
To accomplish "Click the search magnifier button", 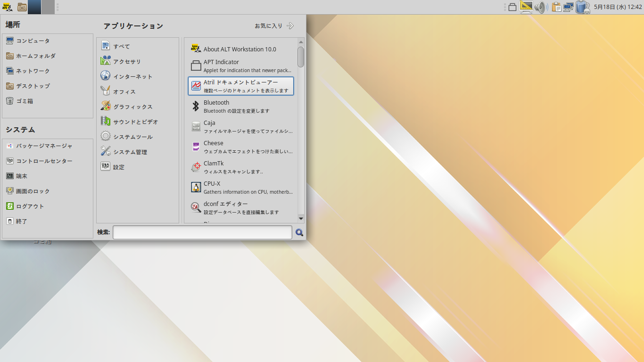I will coord(299,232).
